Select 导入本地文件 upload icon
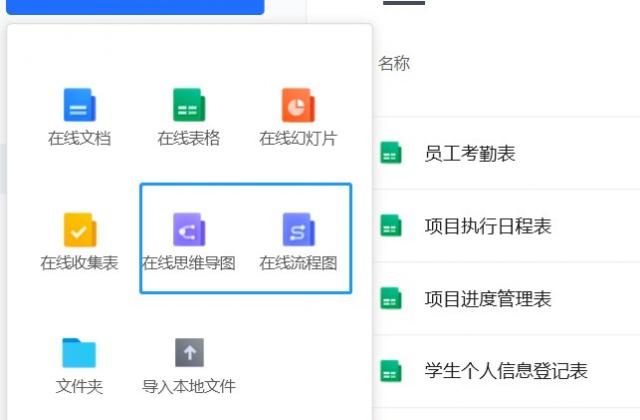640x420 pixels. click(189, 353)
